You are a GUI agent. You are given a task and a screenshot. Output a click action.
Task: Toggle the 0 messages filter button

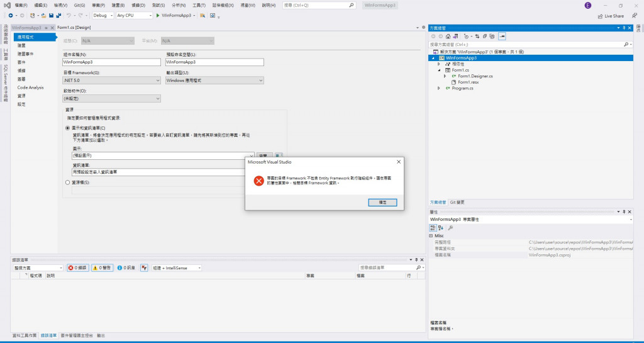[x=126, y=268]
